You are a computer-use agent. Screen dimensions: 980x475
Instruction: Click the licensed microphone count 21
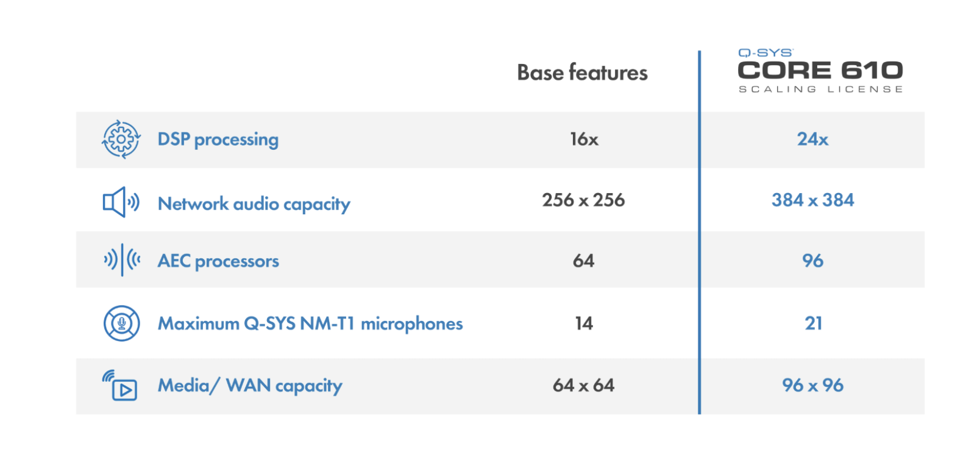814,323
